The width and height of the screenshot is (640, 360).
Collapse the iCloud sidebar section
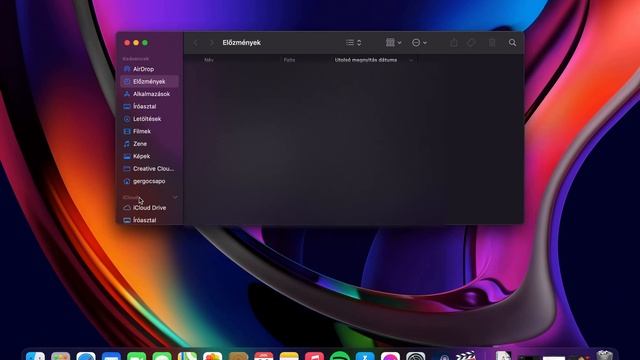coord(175,197)
